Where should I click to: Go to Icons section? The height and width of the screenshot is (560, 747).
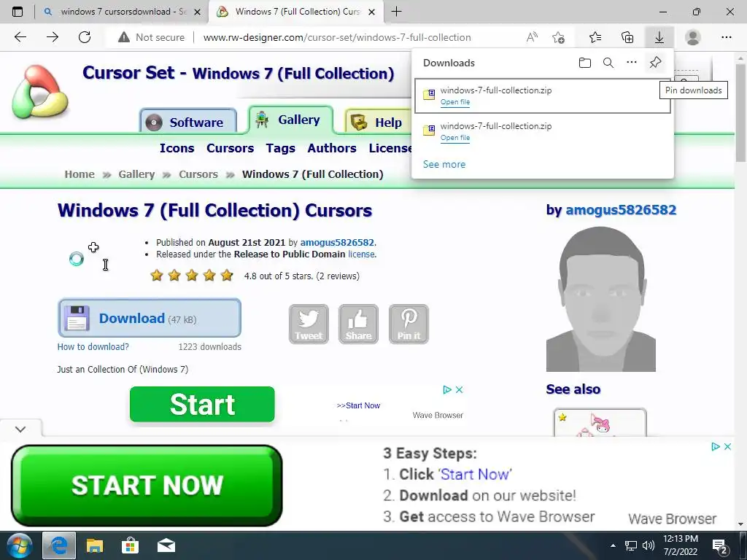click(177, 148)
